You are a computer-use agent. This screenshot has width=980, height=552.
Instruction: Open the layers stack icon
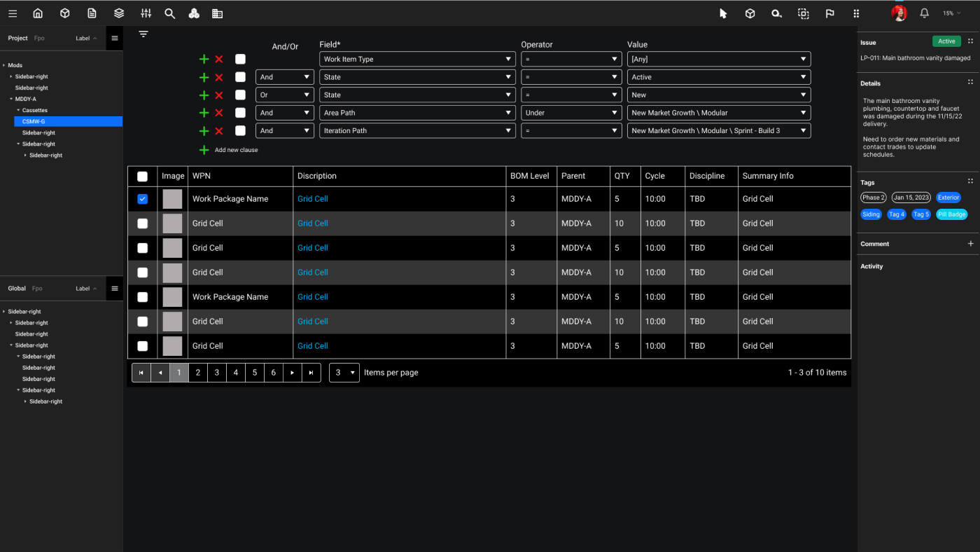click(119, 13)
